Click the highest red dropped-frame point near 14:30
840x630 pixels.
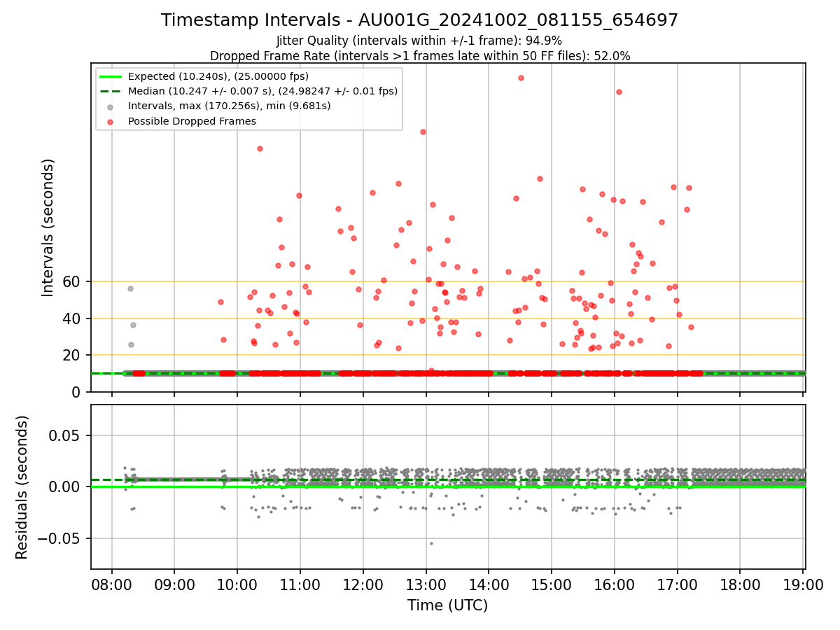521,78
